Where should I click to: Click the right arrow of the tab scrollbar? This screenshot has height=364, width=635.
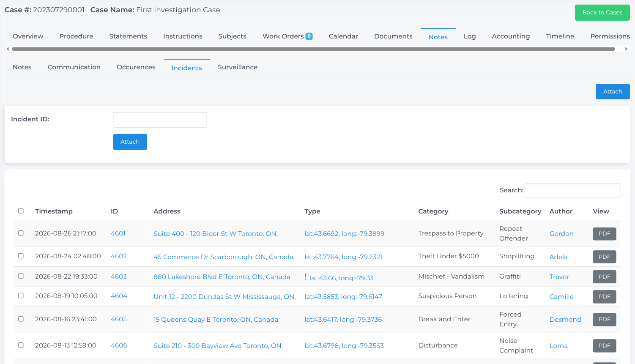coord(626,49)
